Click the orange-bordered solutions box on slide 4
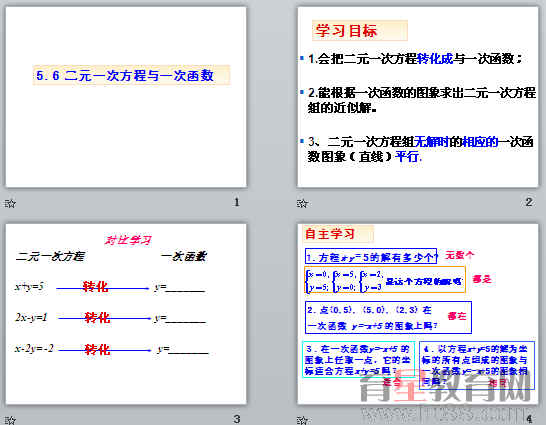Screen dimensions: 546x425 (x=385, y=280)
